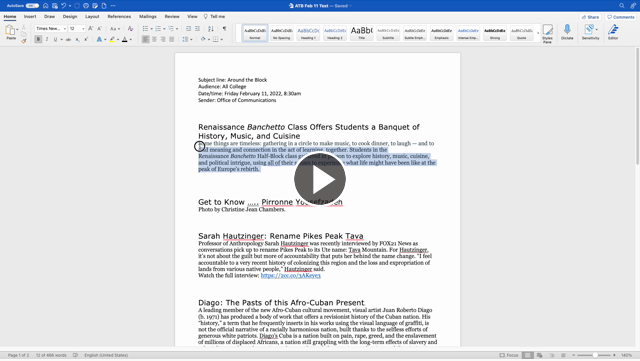This screenshot has width=640, height=361.
Task: Click the yellow highlight color button
Action: pyautogui.click(x=112, y=40)
